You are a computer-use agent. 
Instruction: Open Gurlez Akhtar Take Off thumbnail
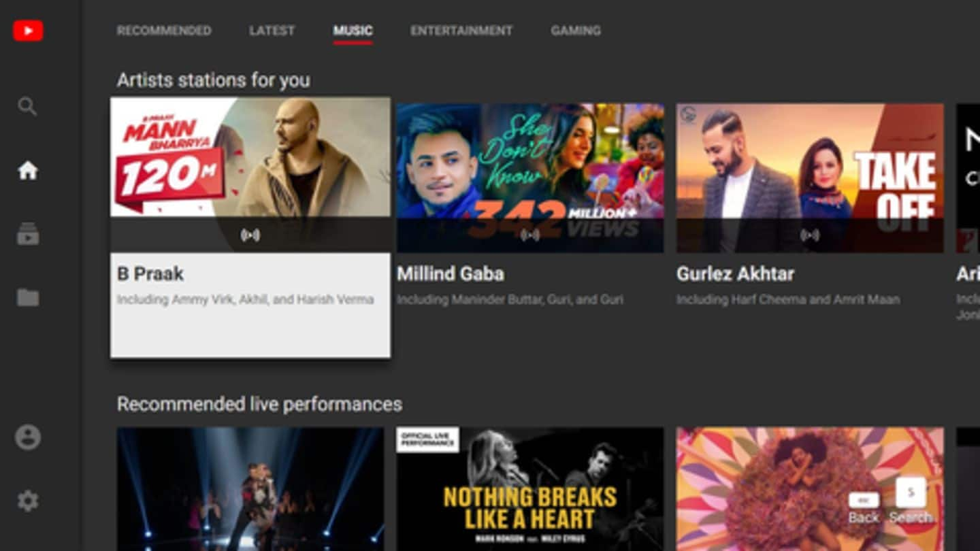coord(810,178)
